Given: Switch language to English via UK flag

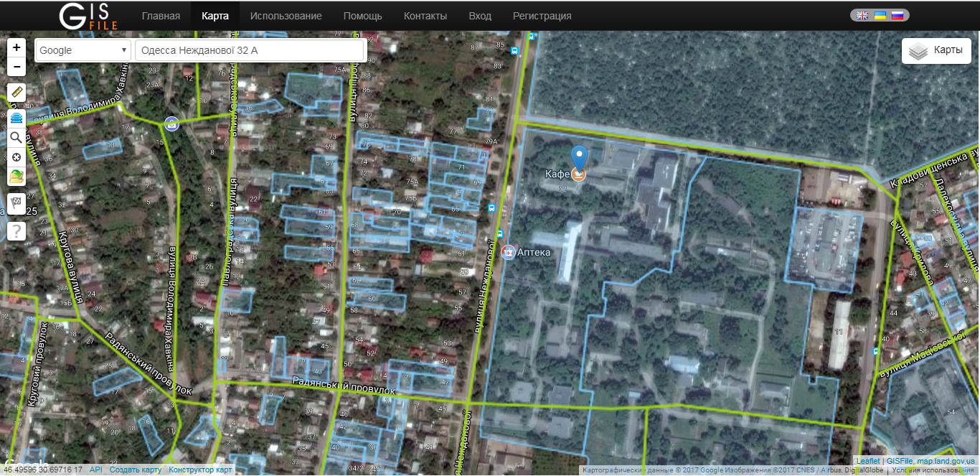Looking at the screenshot, I should tap(862, 15).
